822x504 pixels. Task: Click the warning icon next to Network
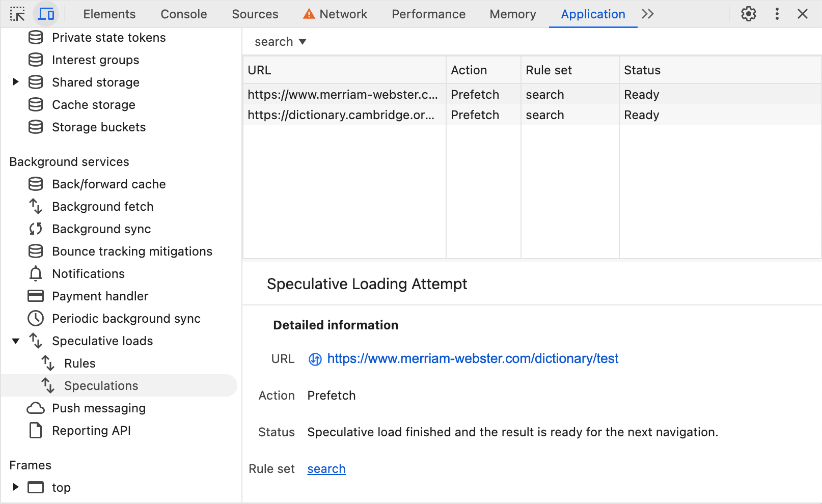tap(309, 14)
